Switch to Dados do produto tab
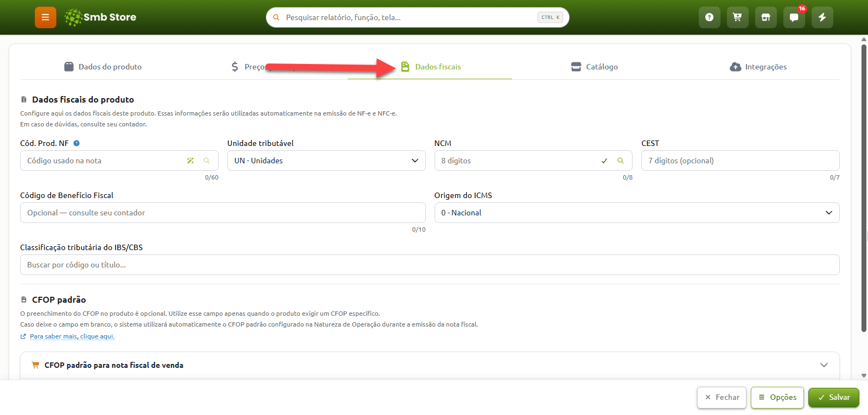 tap(103, 67)
